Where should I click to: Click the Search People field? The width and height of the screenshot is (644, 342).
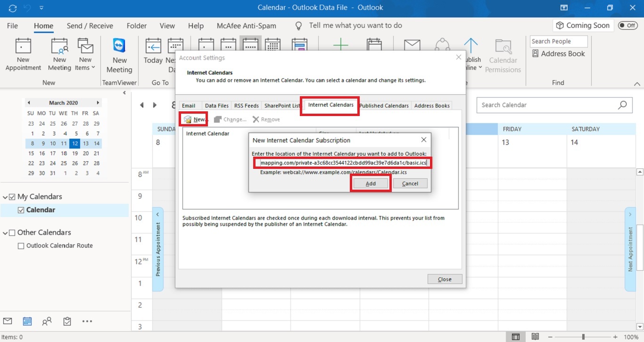[x=559, y=42]
